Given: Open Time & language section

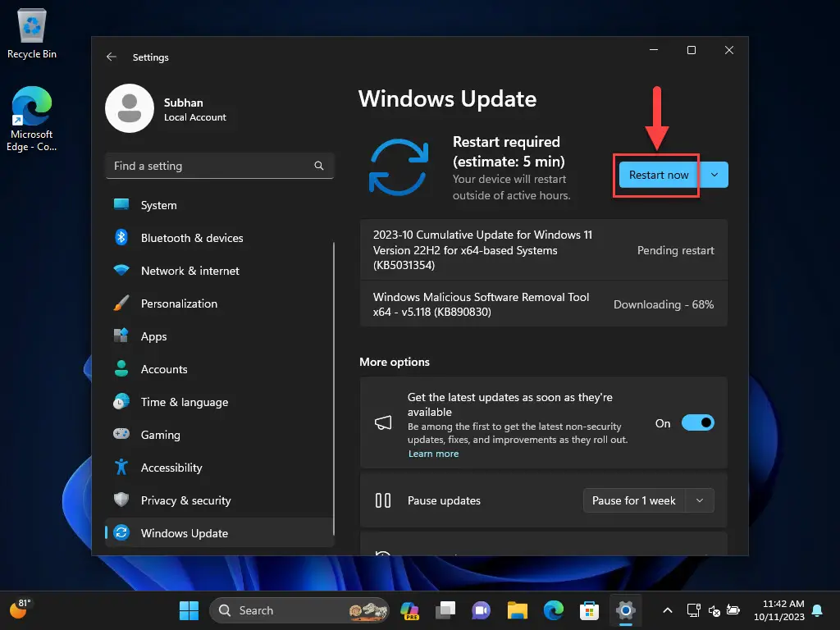Looking at the screenshot, I should coord(220,402).
